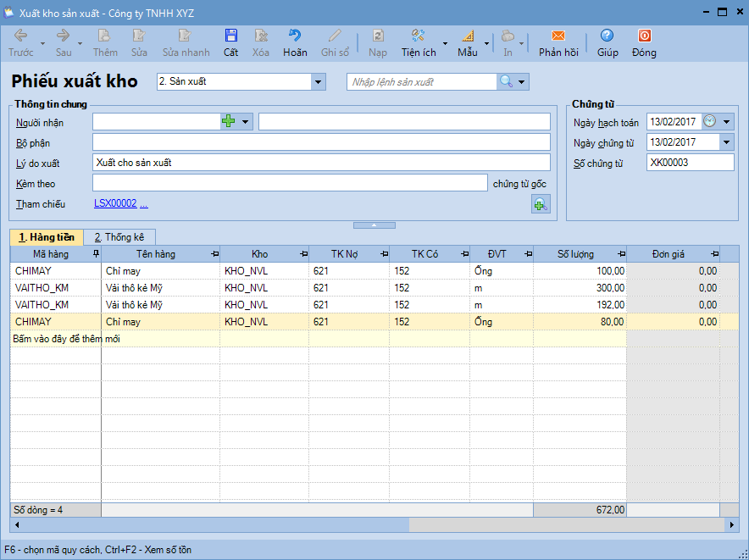Pin the Mã hàng column
The width and height of the screenshot is (749, 560).
(96, 254)
